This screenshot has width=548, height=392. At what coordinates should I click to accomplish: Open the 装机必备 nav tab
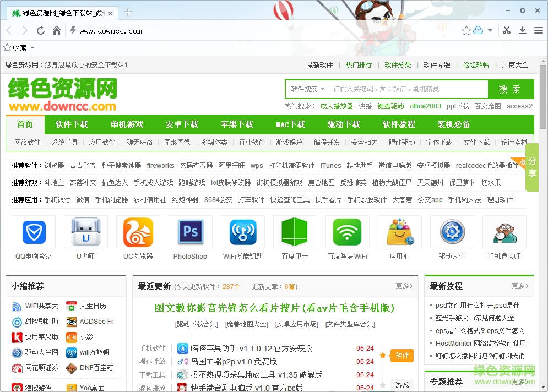[454, 124]
